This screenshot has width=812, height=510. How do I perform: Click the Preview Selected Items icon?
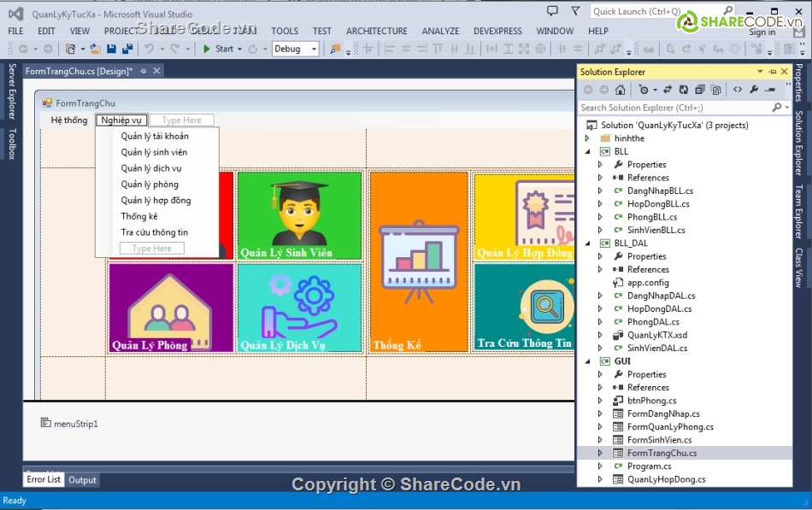coord(771,90)
